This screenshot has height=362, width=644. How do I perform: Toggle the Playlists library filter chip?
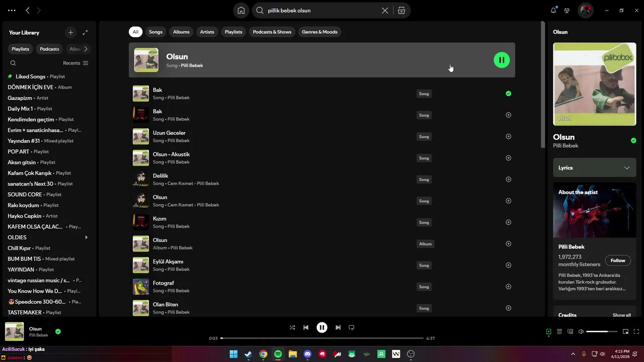(x=21, y=49)
